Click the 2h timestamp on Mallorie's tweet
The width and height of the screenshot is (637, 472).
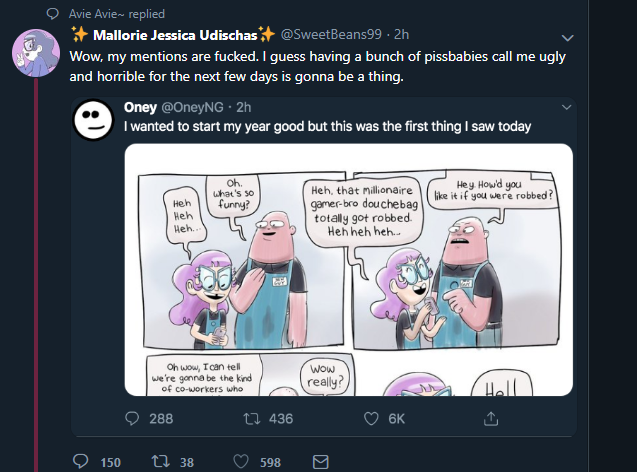tap(401, 35)
